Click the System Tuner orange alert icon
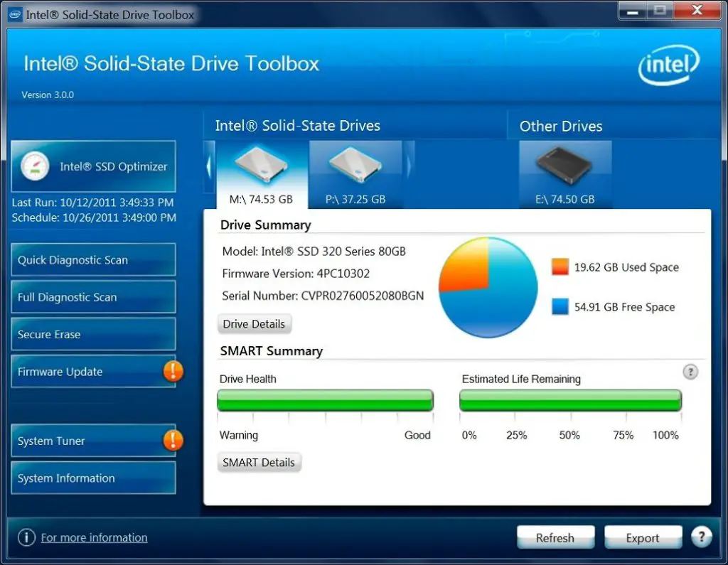 click(173, 440)
